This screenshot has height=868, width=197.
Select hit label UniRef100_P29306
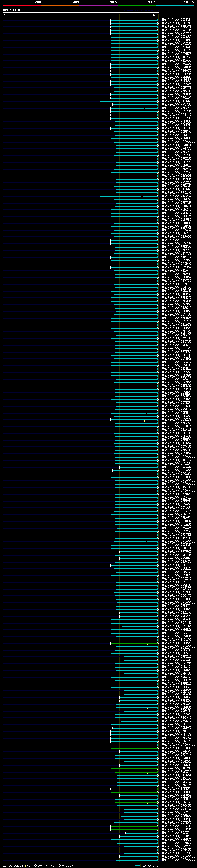coord(177,528)
